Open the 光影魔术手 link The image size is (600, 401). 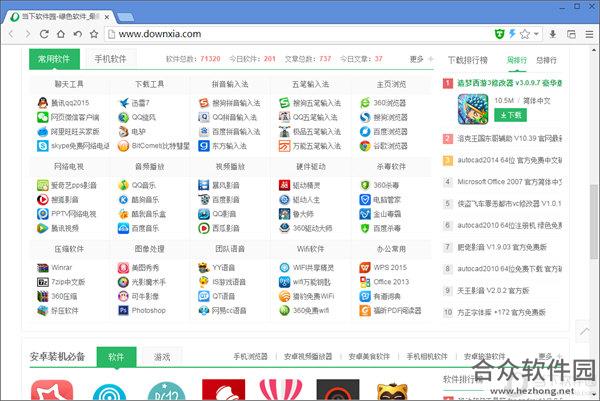(x=149, y=282)
